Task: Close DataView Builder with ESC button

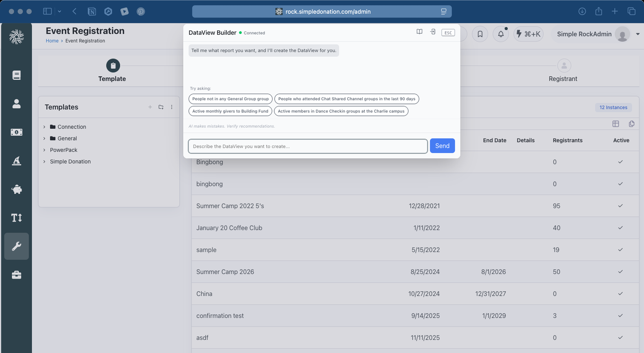Action: (448, 33)
